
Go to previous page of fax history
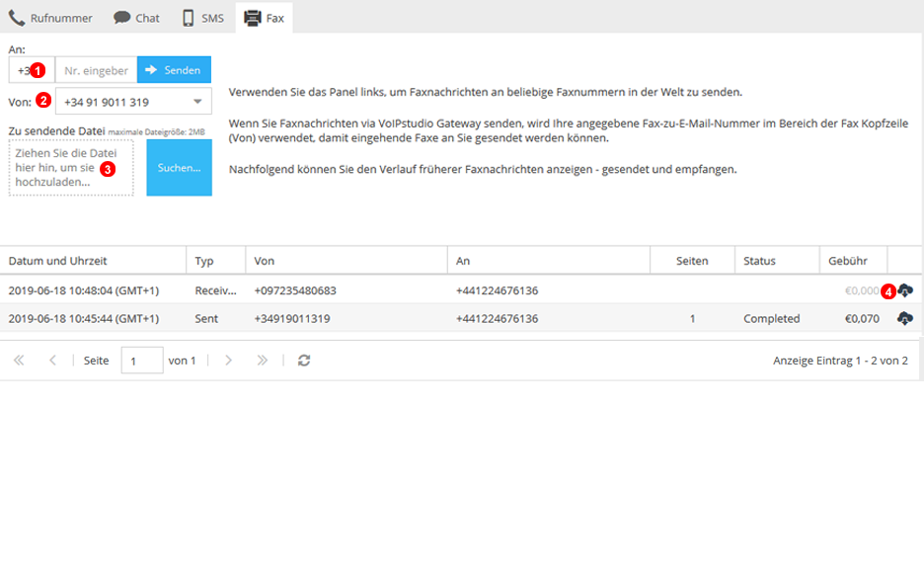52,361
